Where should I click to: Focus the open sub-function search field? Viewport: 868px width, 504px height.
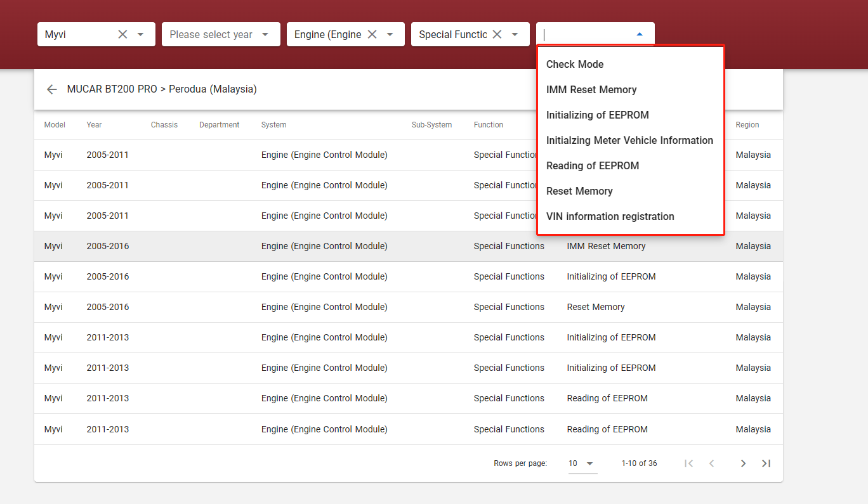click(x=586, y=34)
